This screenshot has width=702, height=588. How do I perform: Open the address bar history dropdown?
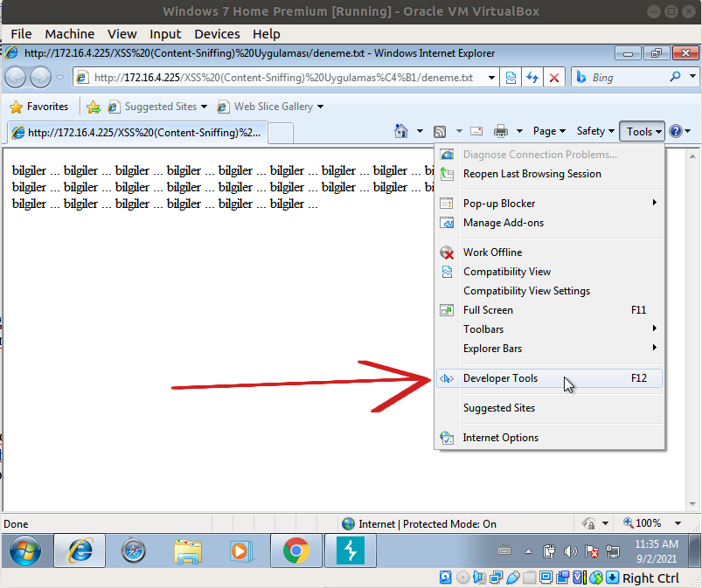491,78
